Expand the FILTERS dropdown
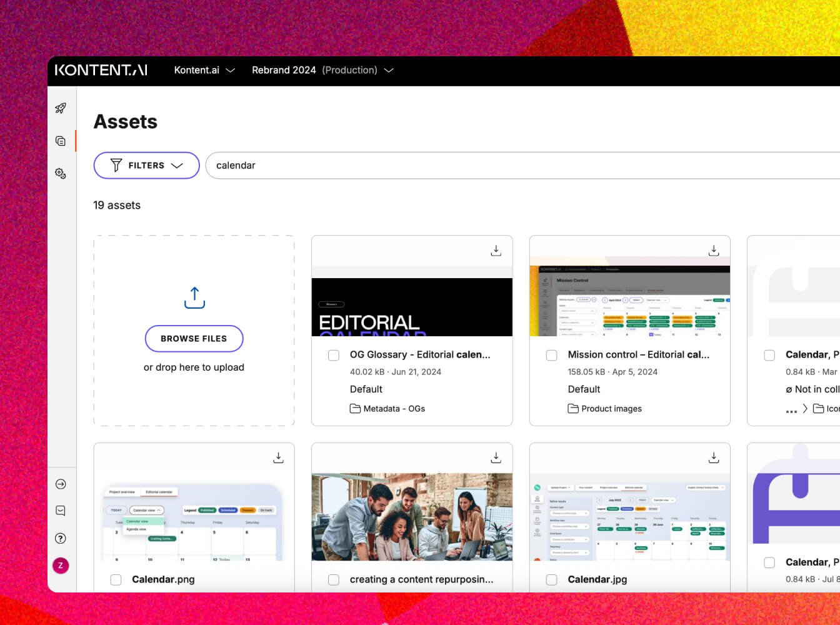 click(146, 166)
